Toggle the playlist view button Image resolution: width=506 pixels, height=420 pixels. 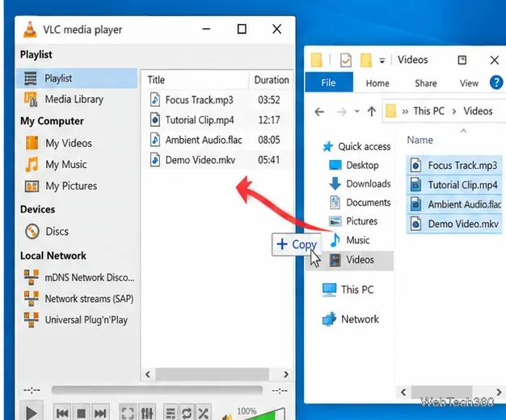(x=171, y=413)
